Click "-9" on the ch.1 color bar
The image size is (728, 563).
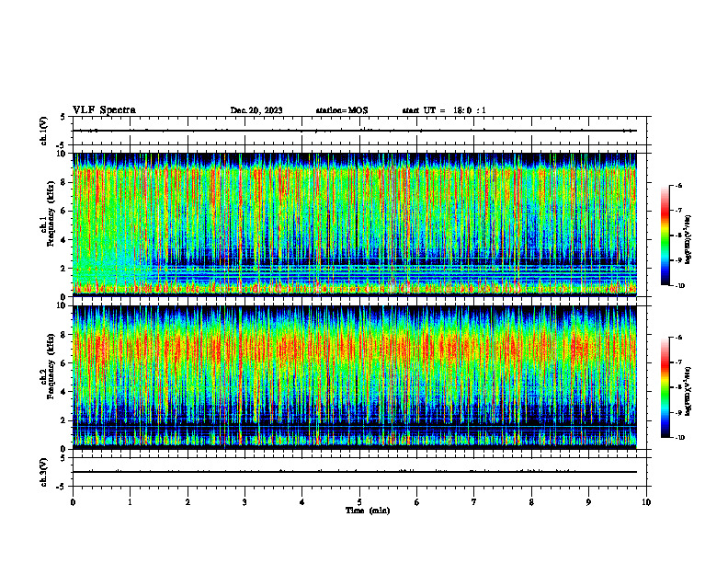(x=678, y=260)
